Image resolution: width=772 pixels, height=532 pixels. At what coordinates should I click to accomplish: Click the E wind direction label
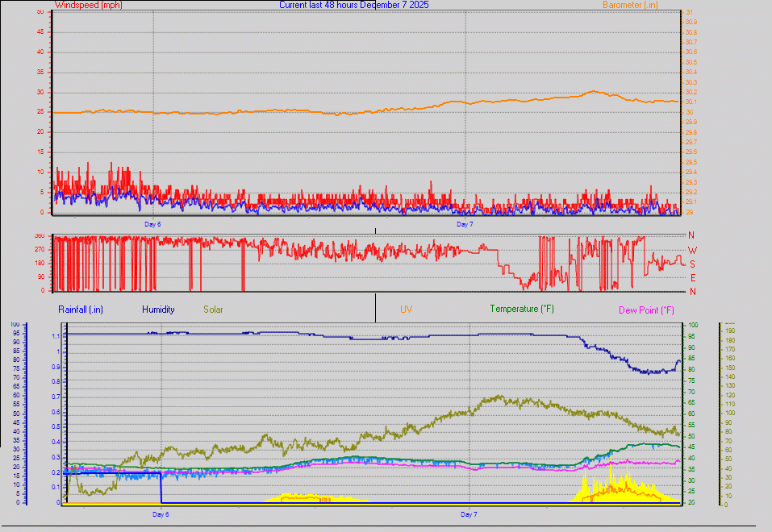(x=692, y=277)
